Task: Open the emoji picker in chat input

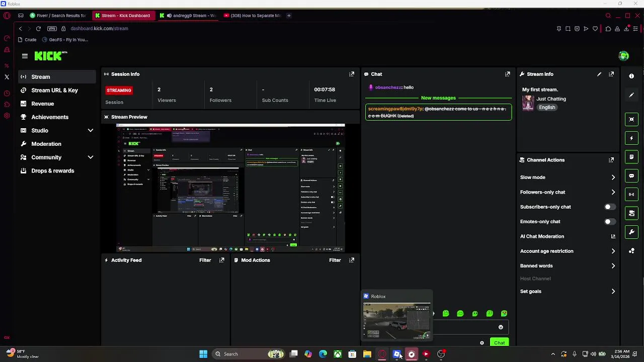Action: (501, 327)
